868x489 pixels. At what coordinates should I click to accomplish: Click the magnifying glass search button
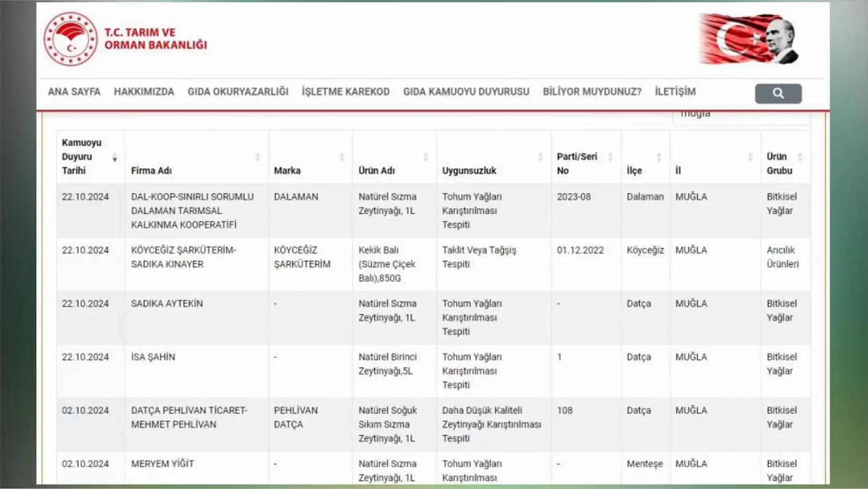(x=778, y=93)
